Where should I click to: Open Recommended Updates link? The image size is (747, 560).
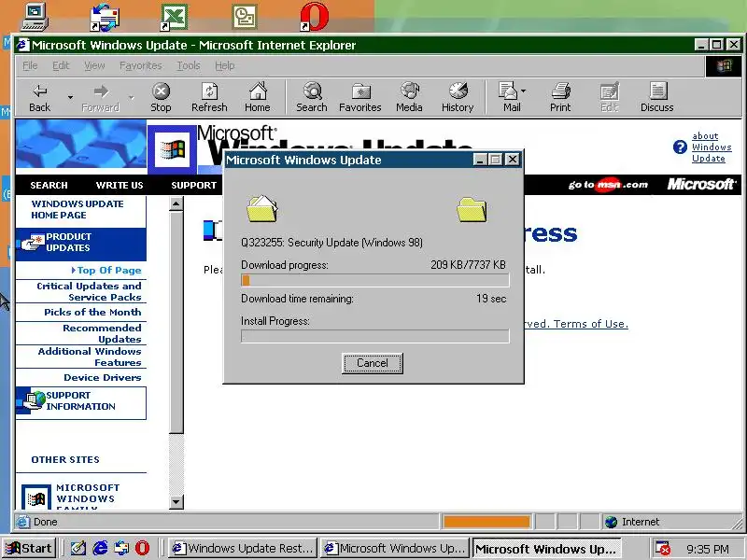(102, 333)
